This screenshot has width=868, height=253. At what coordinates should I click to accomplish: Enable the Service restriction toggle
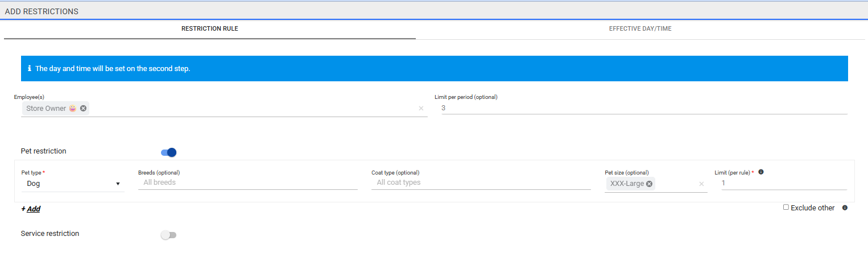169,235
